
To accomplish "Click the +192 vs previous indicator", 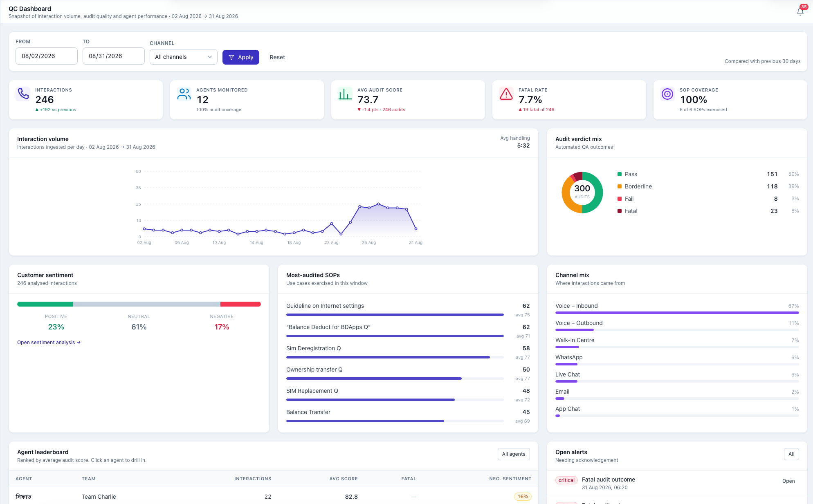I will coord(56,110).
